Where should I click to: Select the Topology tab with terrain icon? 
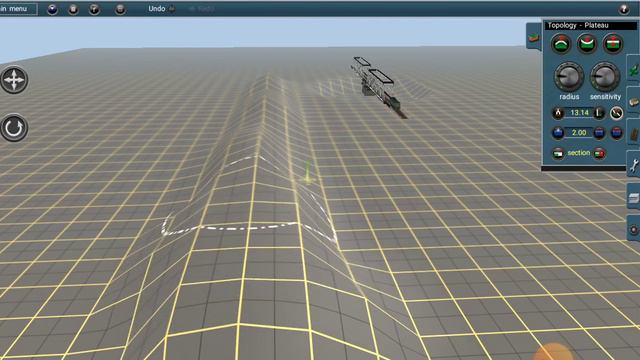click(534, 37)
